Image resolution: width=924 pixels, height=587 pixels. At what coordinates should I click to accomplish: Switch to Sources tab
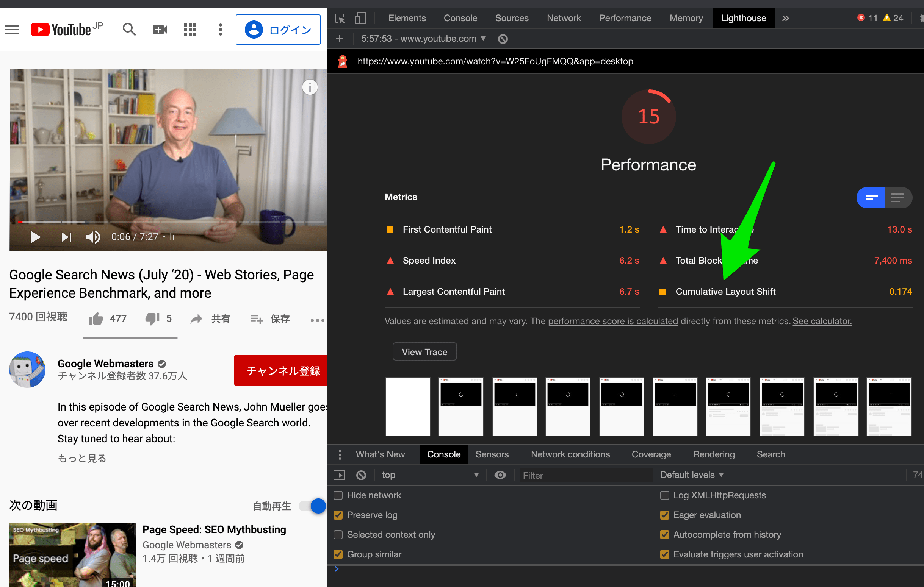click(512, 18)
